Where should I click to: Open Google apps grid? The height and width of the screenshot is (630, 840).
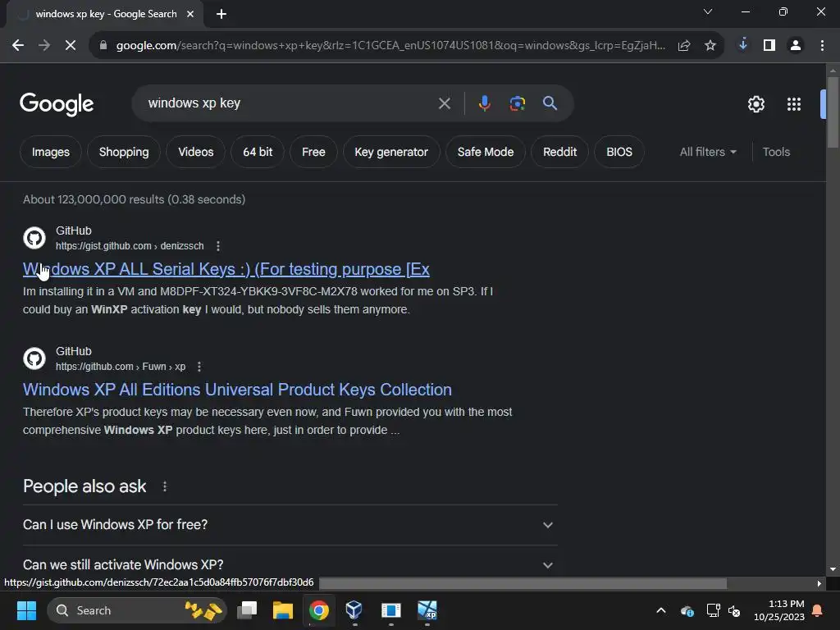click(x=794, y=104)
